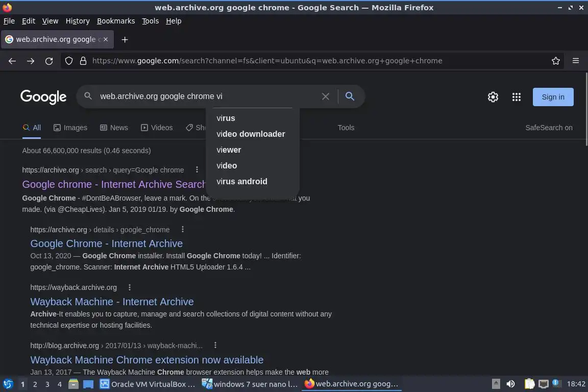Open Google search Tools filter
The height and width of the screenshot is (392, 588).
tap(346, 128)
